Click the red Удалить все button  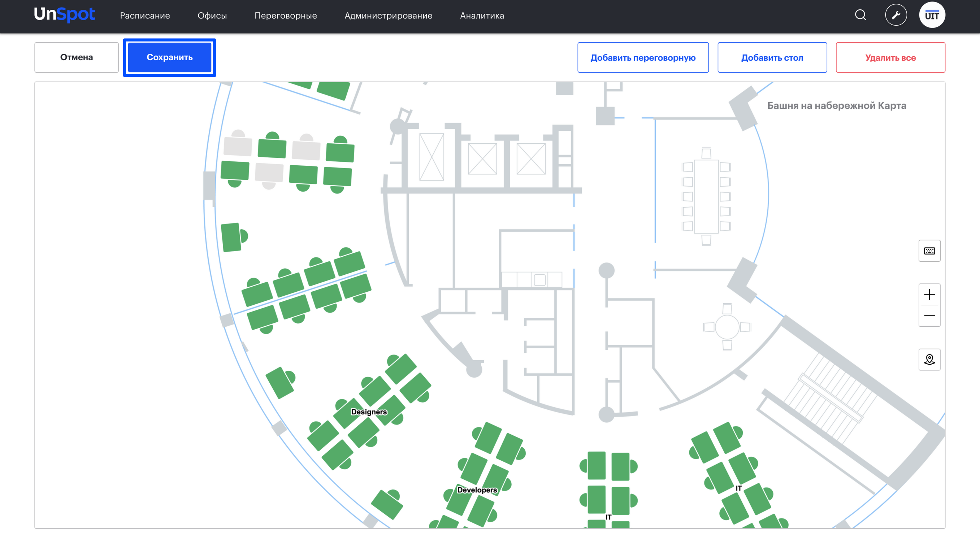tap(890, 57)
